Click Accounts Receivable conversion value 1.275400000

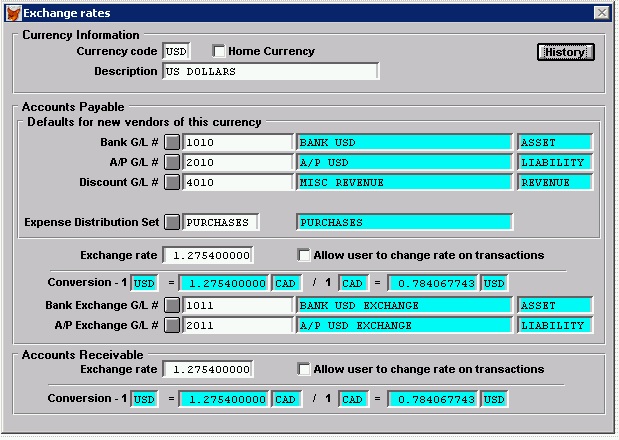tap(224, 399)
